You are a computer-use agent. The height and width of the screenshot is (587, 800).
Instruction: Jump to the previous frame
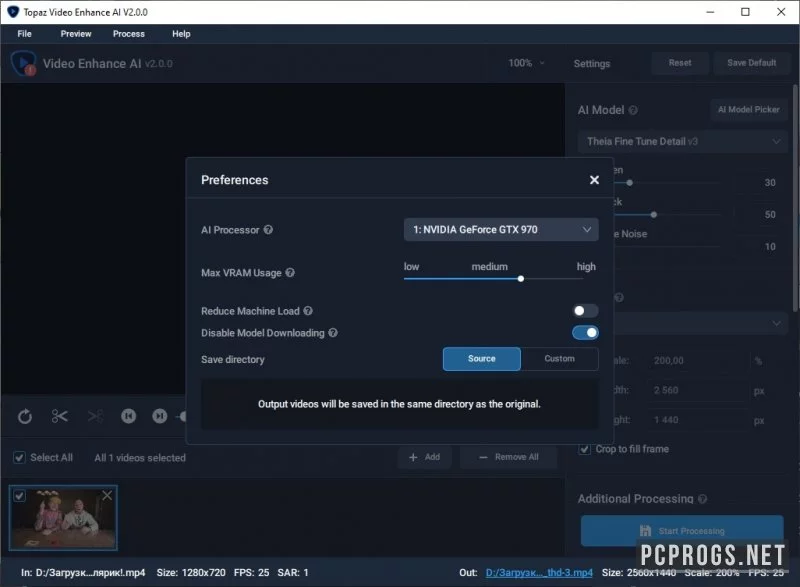tap(129, 416)
